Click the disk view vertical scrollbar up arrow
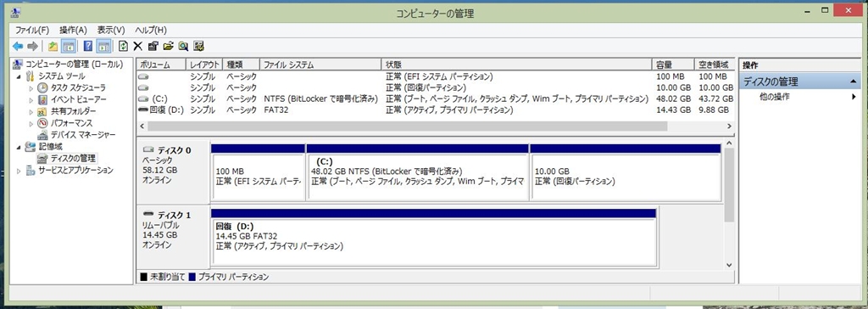This screenshot has height=309, width=868. click(x=729, y=143)
